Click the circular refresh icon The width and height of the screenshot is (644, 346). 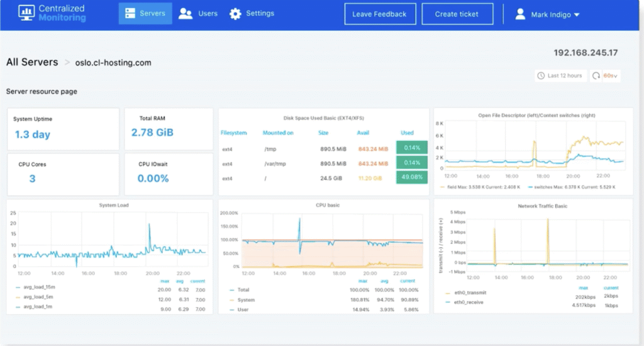pos(596,75)
